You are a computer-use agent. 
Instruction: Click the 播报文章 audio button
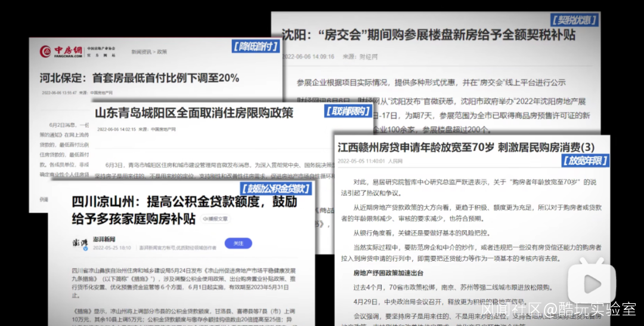[215, 219]
